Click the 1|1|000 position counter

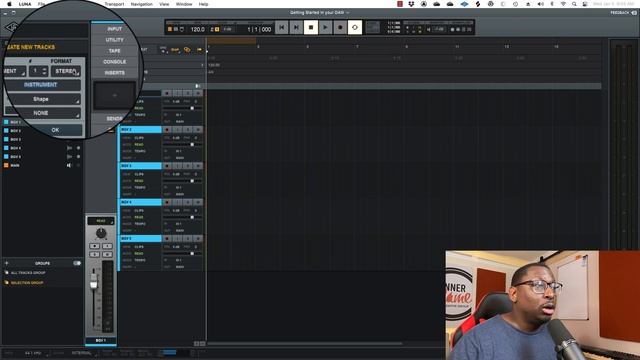point(259,29)
